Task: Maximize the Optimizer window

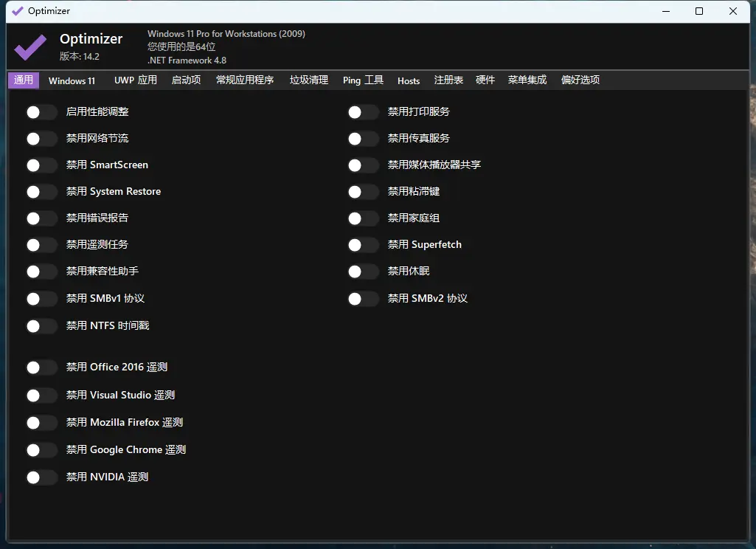Action: point(699,11)
